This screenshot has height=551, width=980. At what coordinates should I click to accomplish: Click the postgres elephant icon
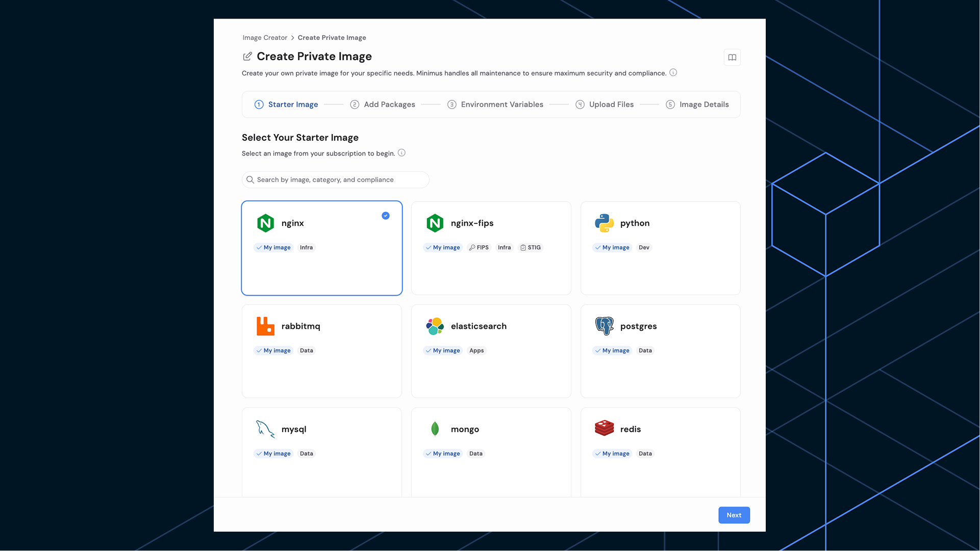[604, 326]
